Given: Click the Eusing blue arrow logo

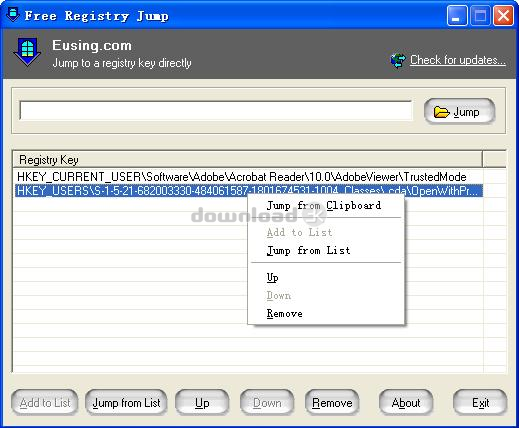Looking at the screenshot, I should [x=27, y=52].
